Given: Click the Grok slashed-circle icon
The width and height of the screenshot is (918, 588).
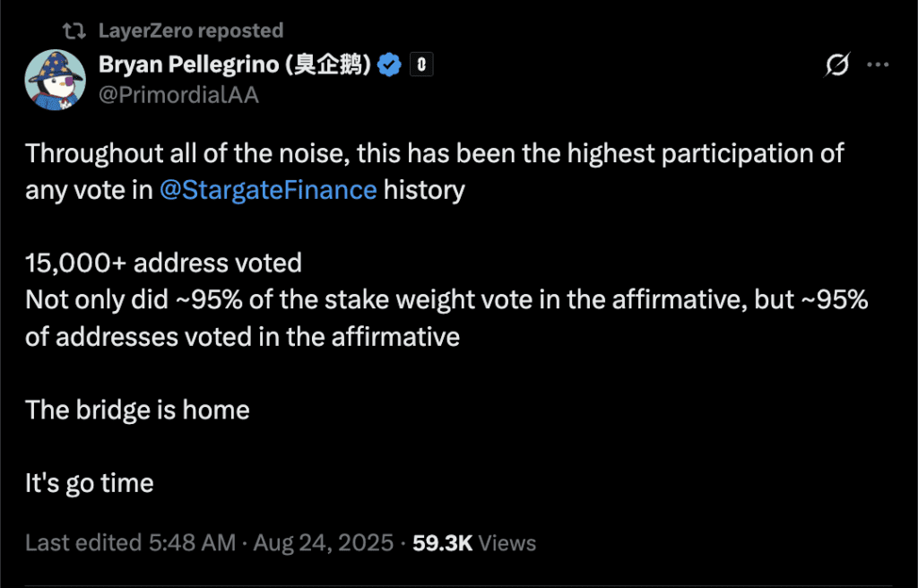Looking at the screenshot, I should [x=836, y=65].
